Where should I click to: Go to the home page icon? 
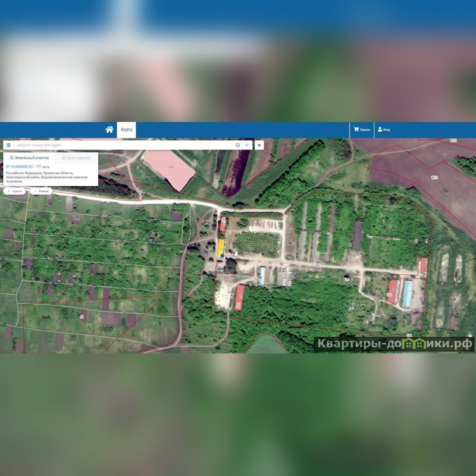109,130
